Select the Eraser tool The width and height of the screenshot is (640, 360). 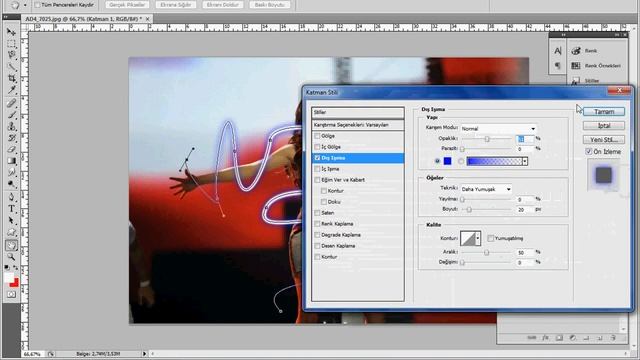pyautogui.click(x=11, y=149)
